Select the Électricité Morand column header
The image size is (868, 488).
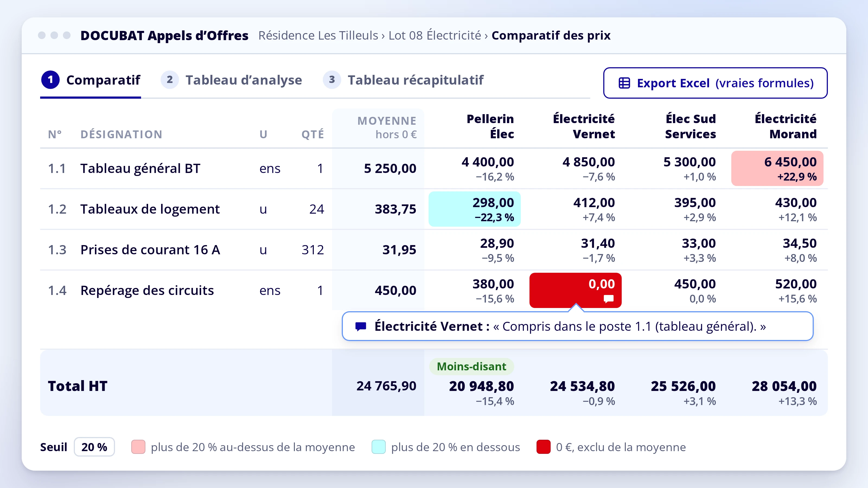pyautogui.click(x=786, y=126)
